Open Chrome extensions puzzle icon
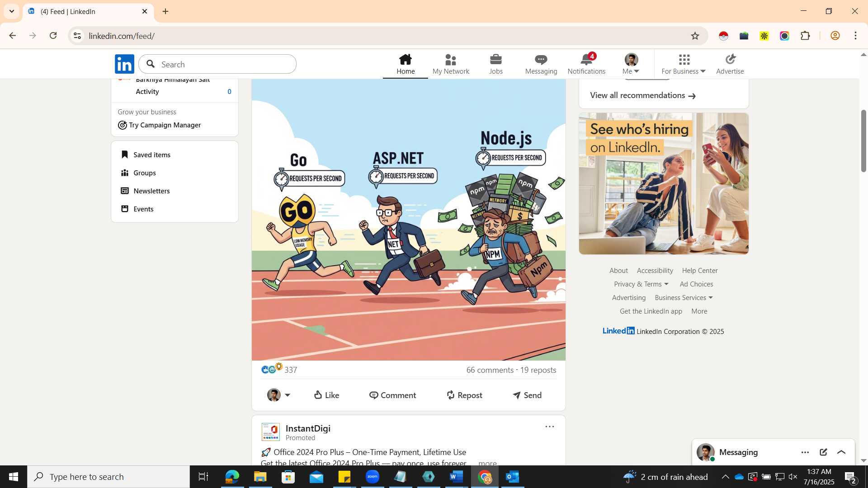Screen dimensions: 868x488 (805, 36)
